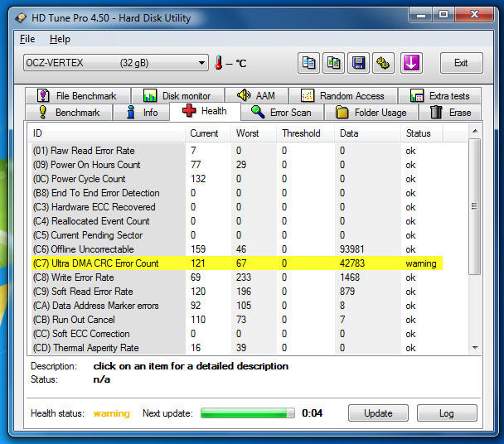Click the 1468 data value

pos(350,277)
